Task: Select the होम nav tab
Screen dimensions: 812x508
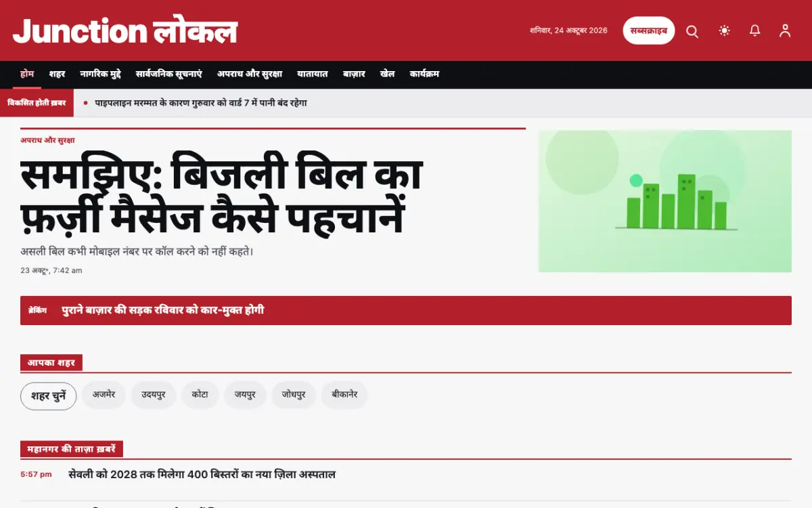Action: pyautogui.click(x=27, y=74)
